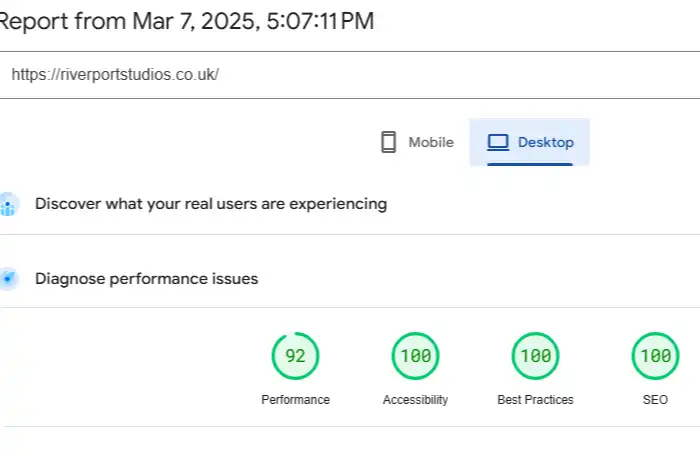Select the SEO score circle
Image resolution: width=700 pixels, height=456 pixels.
tap(655, 356)
